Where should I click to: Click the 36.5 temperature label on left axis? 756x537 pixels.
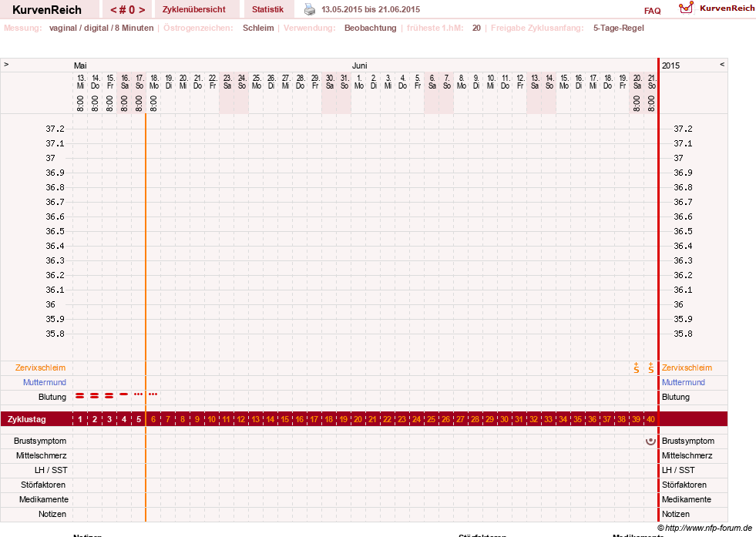[x=55, y=231]
